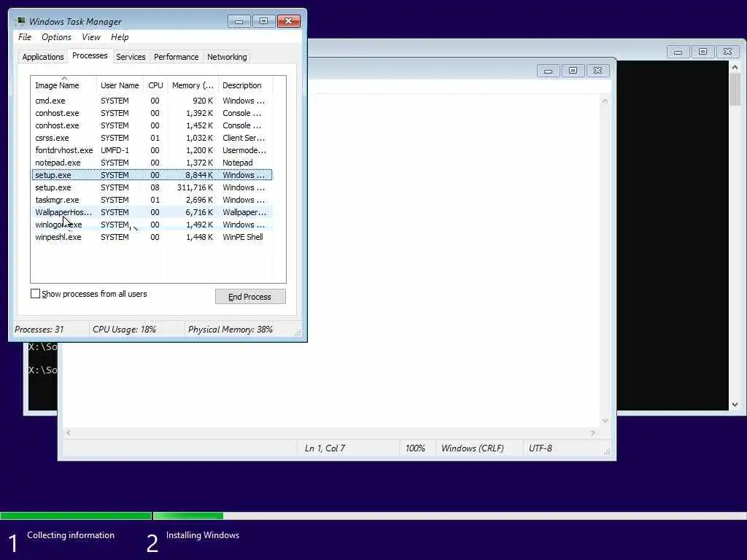This screenshot has width=747, height=560.
Task: Click command prompt scrollbar up arrow
Action: tap(735, 68)
